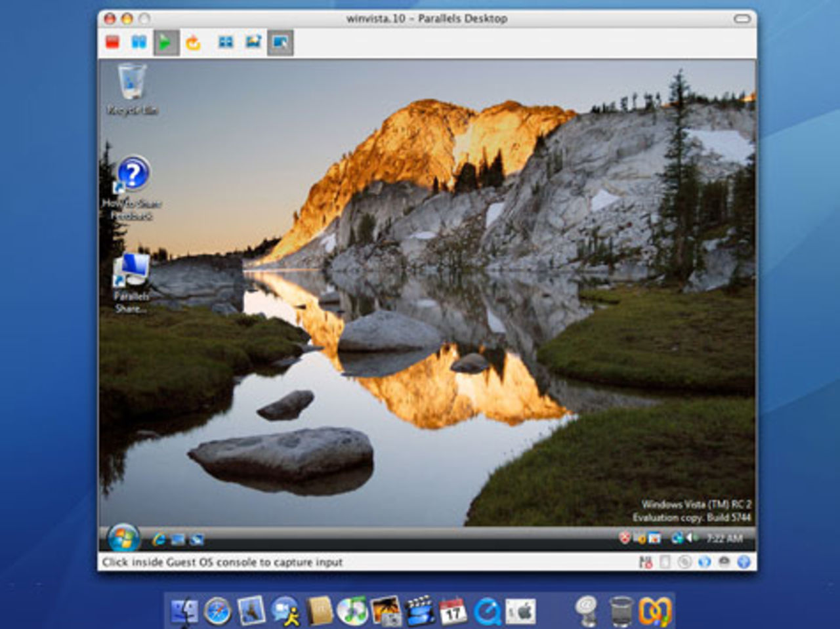Stop the virtual machine with the red Stop icon

(x=112, y=42)
